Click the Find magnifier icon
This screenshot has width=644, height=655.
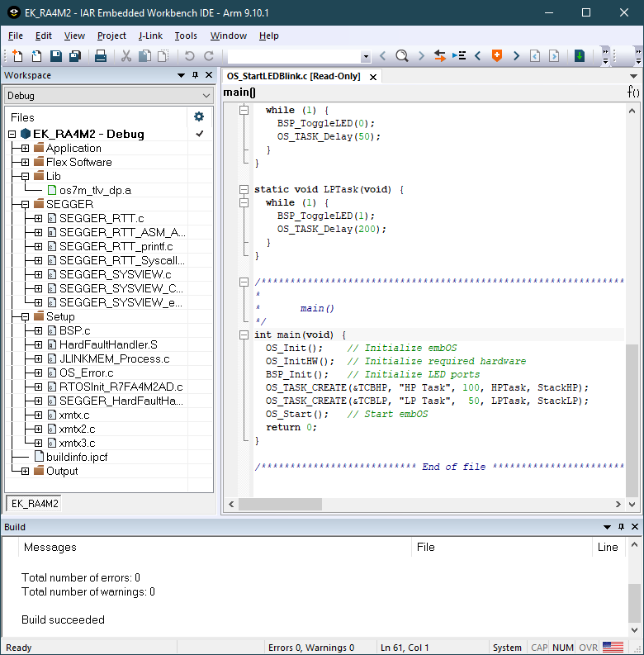tap(401, 56)
